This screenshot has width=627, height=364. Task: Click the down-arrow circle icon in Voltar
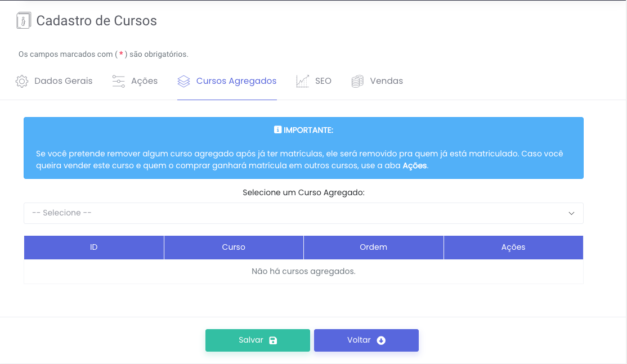[381, 340]
